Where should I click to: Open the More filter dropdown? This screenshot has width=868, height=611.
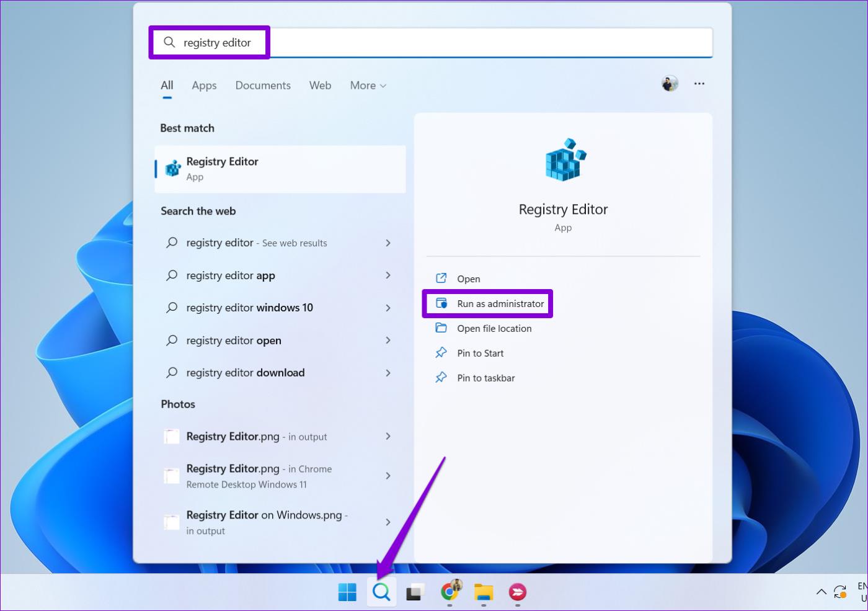[x=367, y=85]
